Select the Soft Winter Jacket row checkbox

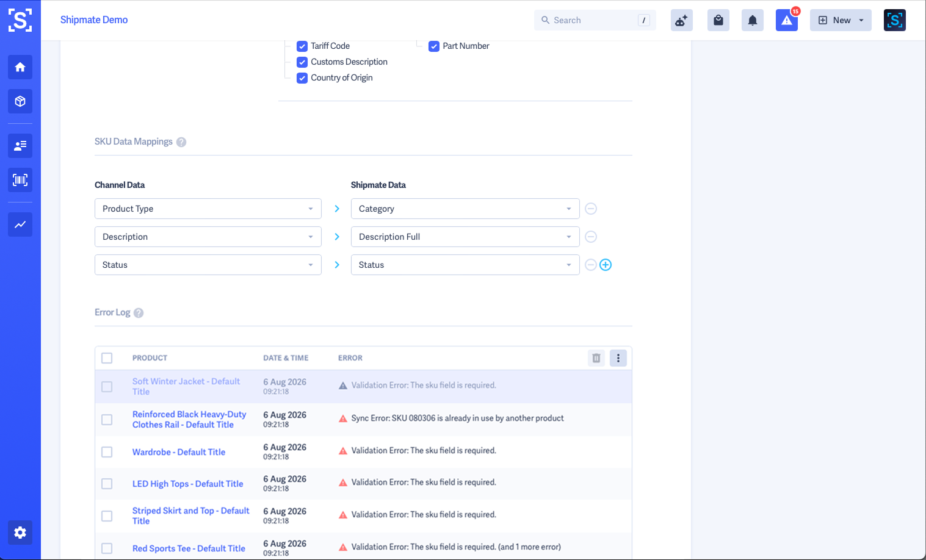pyautogui.click(x=107, y=387)
